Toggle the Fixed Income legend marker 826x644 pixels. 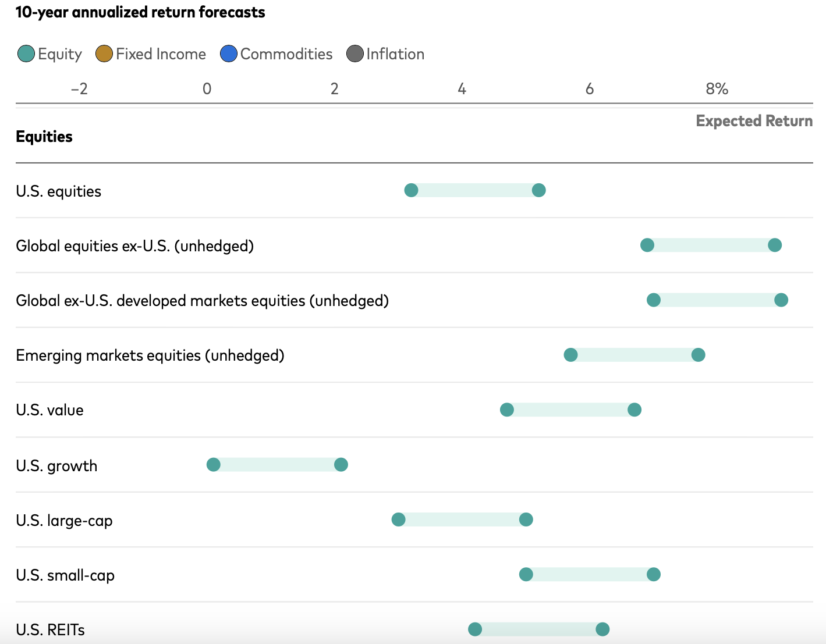104,54
